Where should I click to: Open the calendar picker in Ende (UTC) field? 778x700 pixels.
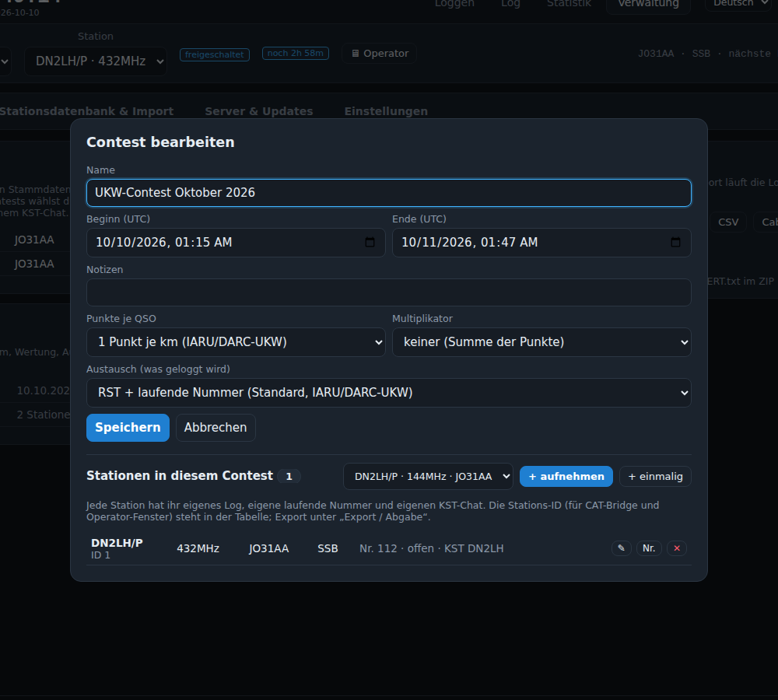(675, 242)
